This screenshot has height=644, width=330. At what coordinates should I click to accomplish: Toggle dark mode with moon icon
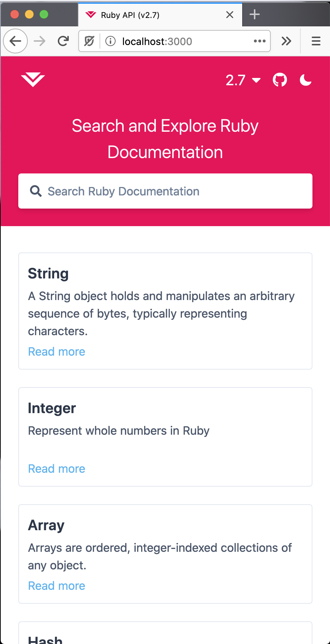coord(305,80)
